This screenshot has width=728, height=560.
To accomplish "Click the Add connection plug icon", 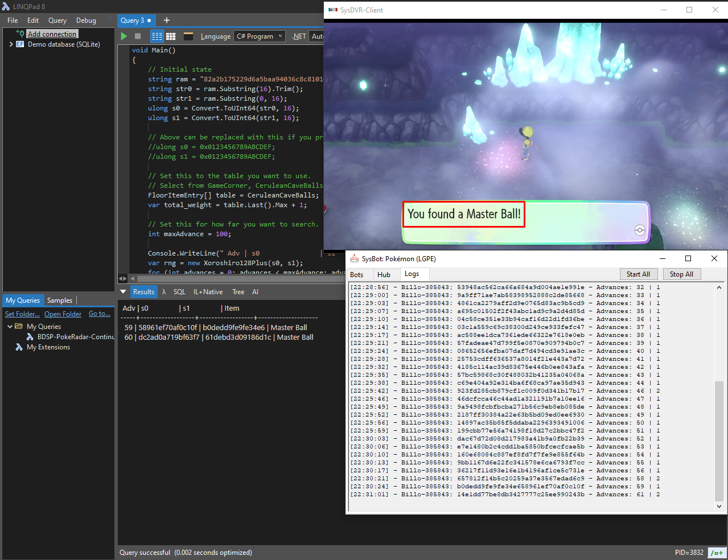I will click(20, 34).
